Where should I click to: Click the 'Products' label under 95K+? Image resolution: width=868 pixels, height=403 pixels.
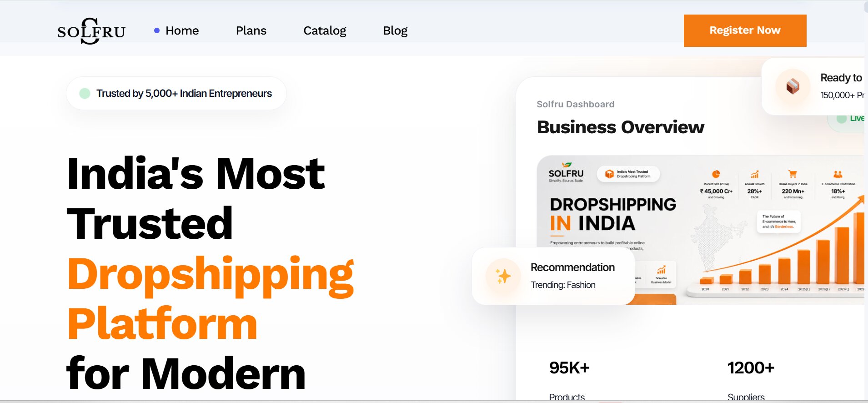pos(567,397)
